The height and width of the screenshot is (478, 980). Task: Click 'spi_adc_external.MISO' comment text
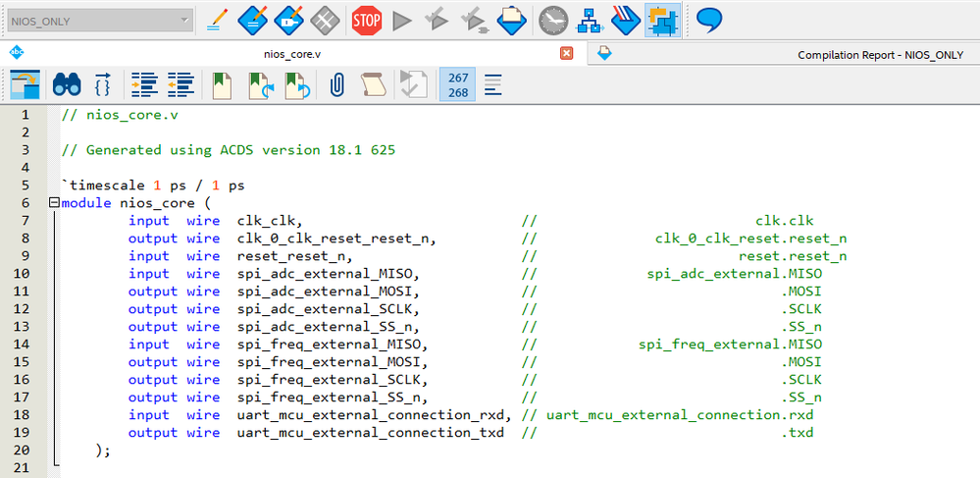click(x=735, y=274)
